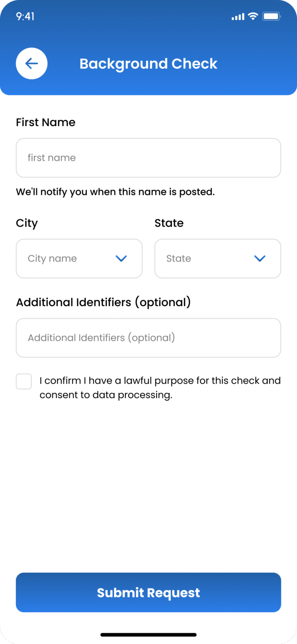Focus the first name input field
The height and width of the screenshot is (644, 297).
[x=148, y=158]
